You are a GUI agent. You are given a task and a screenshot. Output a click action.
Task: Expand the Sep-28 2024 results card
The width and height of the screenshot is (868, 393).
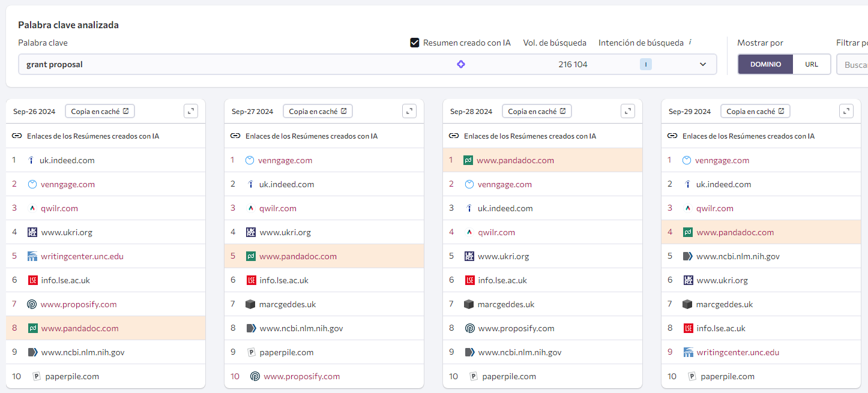coord(628,111)
